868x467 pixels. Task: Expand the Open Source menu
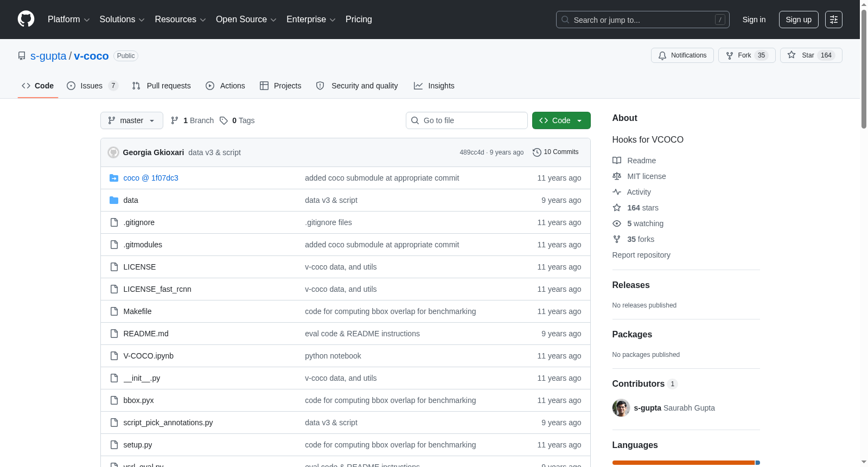pyautogui.click(x=246, y=20)
